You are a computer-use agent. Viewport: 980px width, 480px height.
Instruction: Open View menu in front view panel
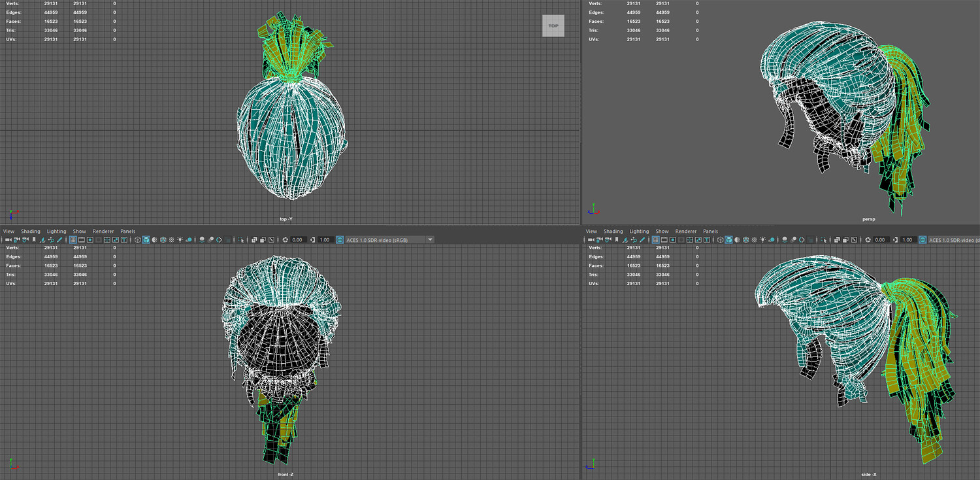pos(8,231)
